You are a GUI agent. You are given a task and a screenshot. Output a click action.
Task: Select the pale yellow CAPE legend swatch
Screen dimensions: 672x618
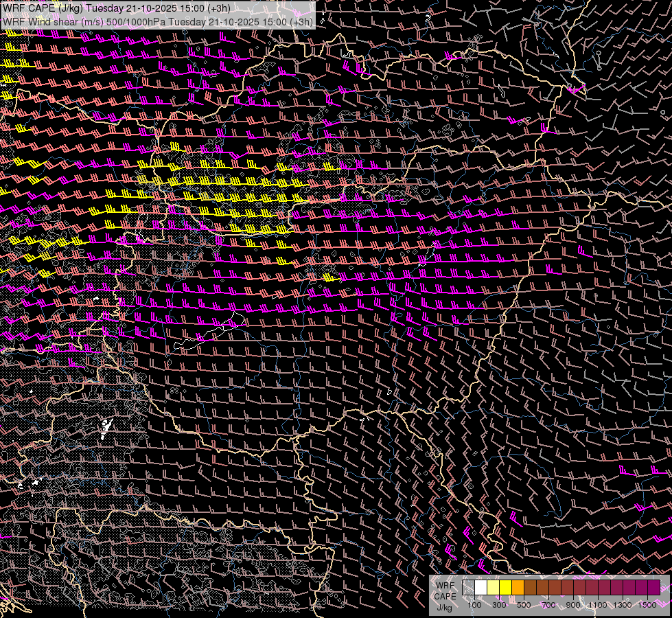coord(494,588)
